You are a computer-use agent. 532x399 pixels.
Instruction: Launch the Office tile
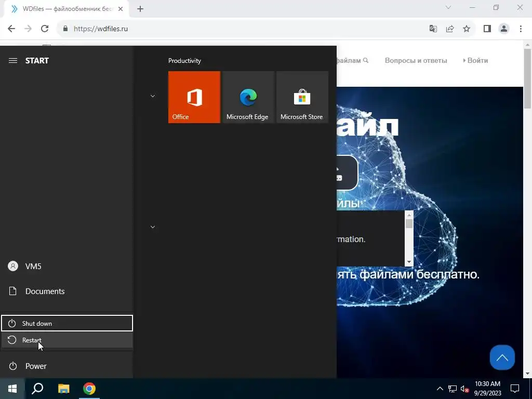(x=194, y=97)
